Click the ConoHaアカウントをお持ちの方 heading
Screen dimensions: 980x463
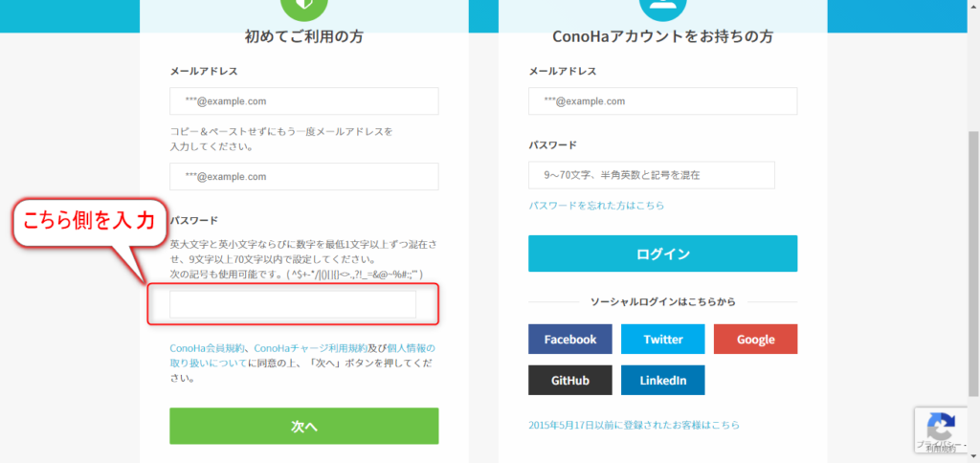[x=662, y=37]
